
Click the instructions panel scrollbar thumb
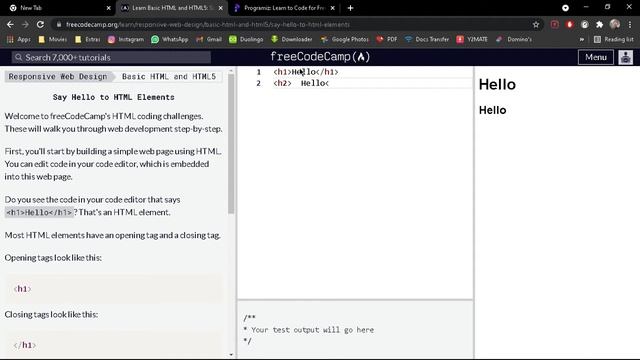(x=231, y=144)
